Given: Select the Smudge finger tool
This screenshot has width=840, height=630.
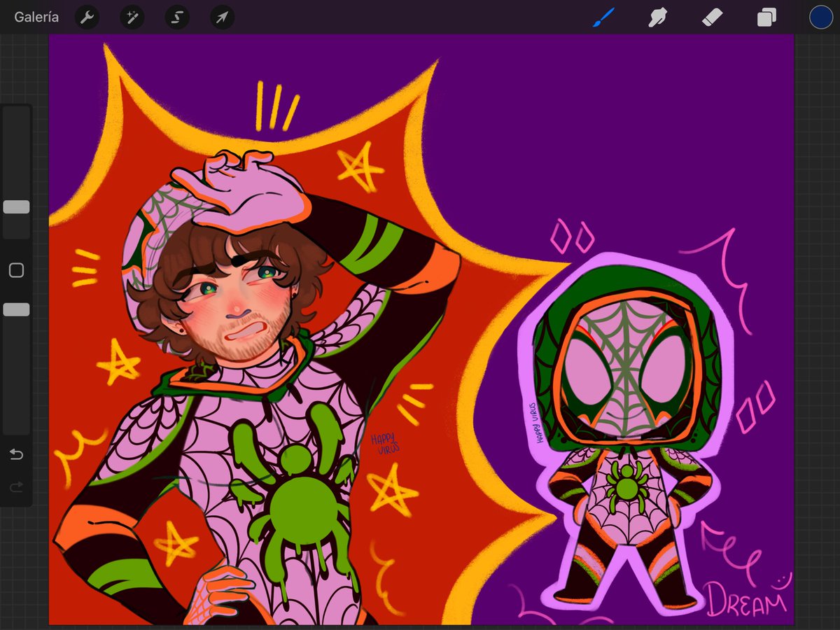Looking at the screenshot, I should tap(657, 17).
